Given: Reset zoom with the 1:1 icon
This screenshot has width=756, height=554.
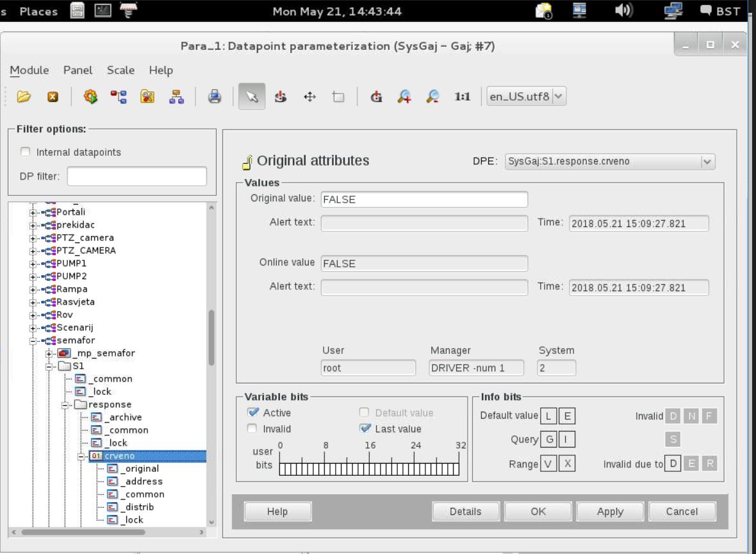Looking at the screenshot, I should (x=462, y=97).
